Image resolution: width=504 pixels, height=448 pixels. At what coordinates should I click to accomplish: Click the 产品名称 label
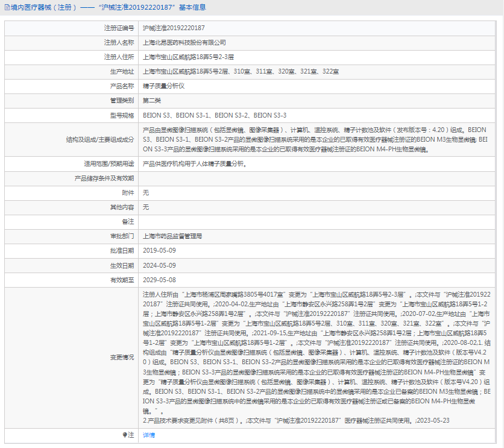point(122,86)
